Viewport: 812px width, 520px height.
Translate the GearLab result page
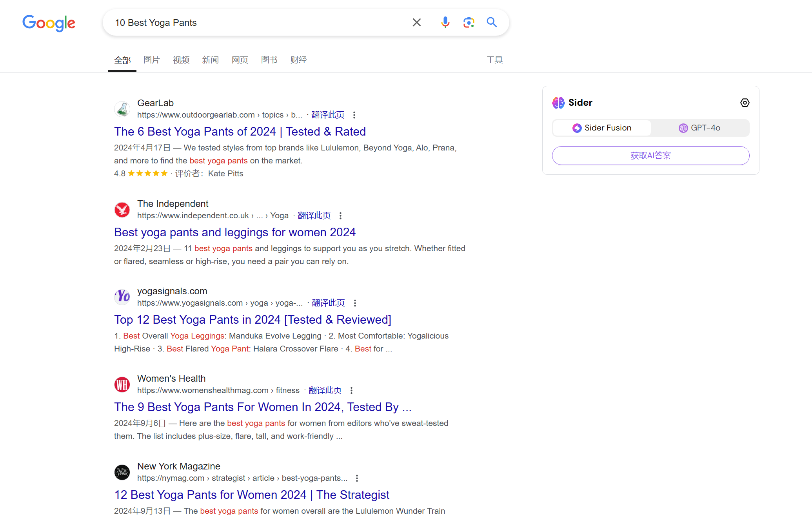(328, 115)
